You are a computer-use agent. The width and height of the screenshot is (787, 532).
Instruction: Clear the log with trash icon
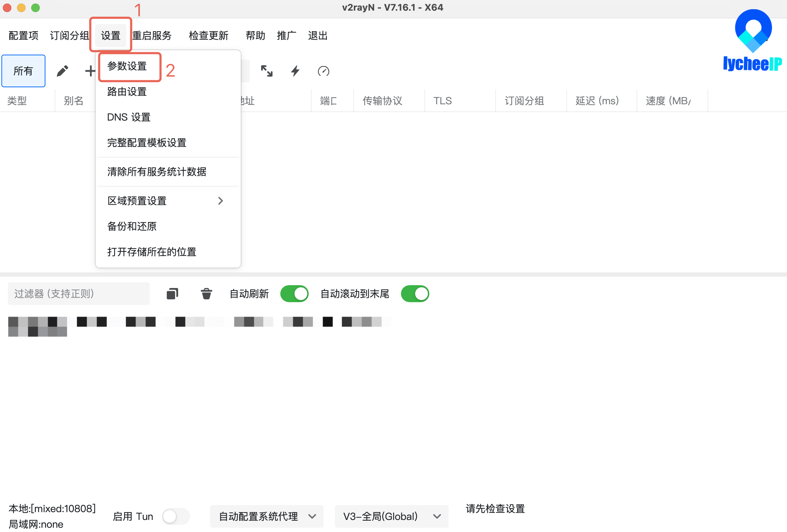(206, 293)
